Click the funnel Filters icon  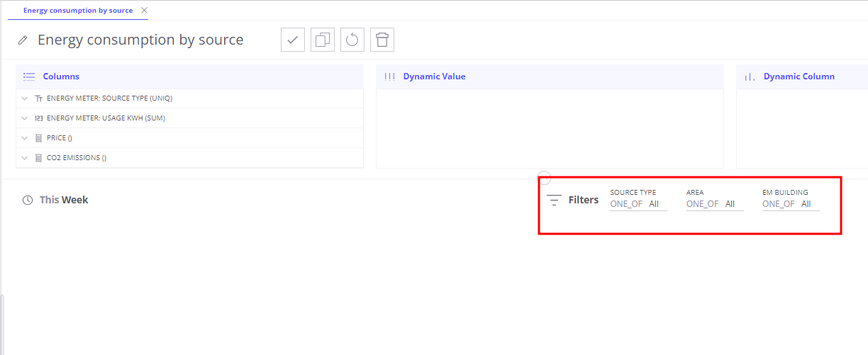point(554,200)
